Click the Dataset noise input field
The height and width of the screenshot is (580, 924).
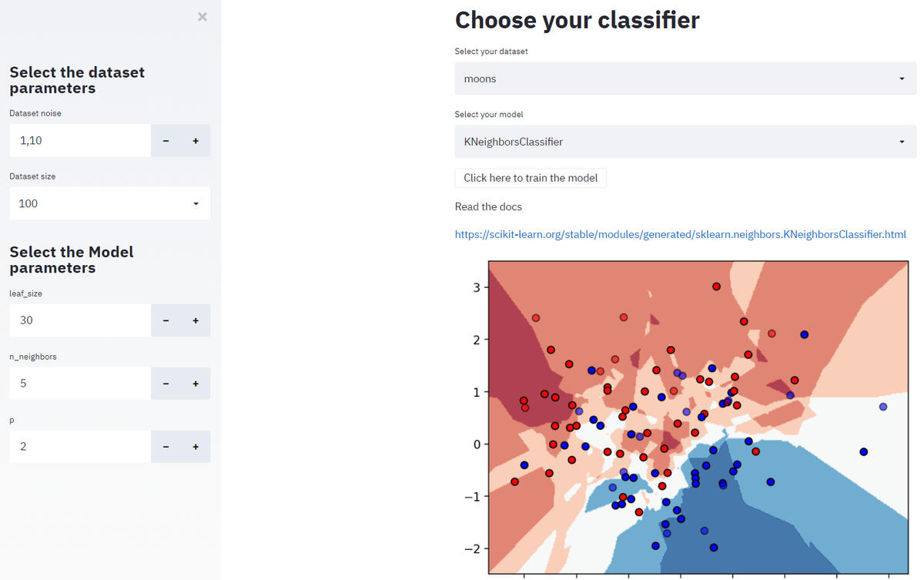(x=80, y=141)
